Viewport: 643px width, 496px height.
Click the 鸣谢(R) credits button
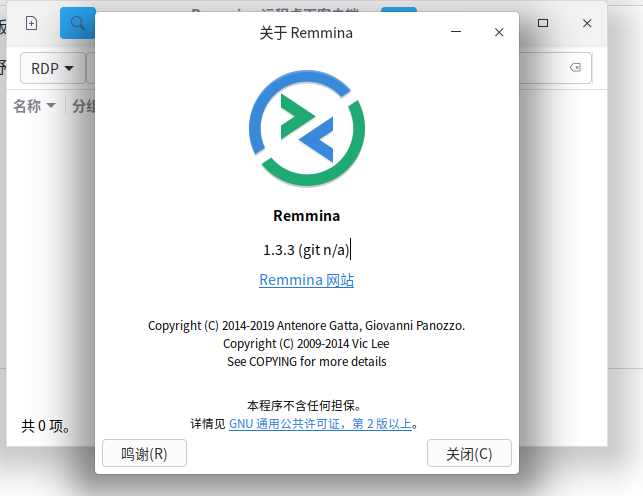[144, 453]
